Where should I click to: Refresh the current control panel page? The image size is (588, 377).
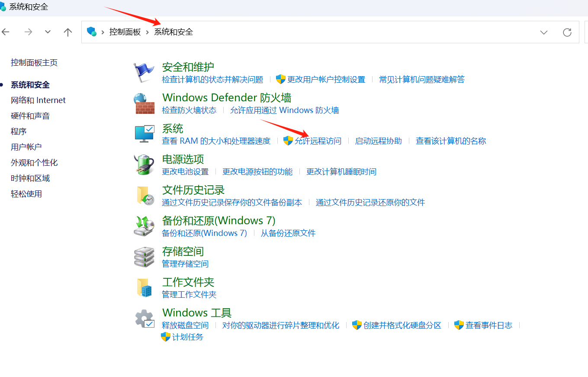tap(567, 32)
